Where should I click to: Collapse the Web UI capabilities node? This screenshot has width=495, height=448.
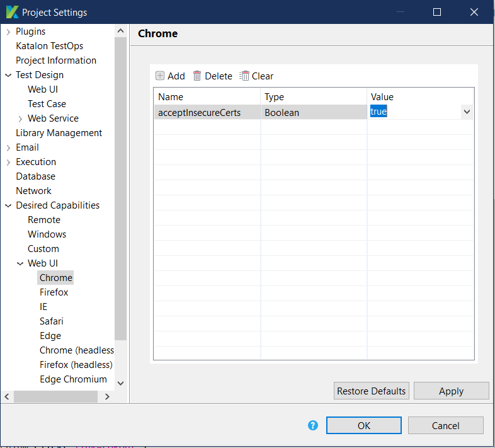coord(20,263)
